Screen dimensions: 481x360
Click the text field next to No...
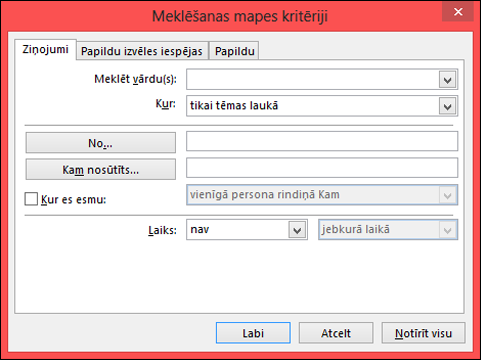click(322, 141)
